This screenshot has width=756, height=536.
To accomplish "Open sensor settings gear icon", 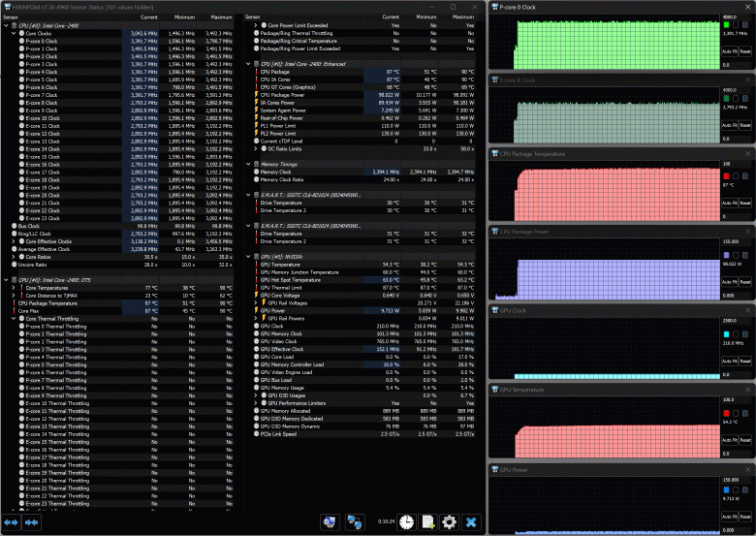I will (x=450, y=522).
